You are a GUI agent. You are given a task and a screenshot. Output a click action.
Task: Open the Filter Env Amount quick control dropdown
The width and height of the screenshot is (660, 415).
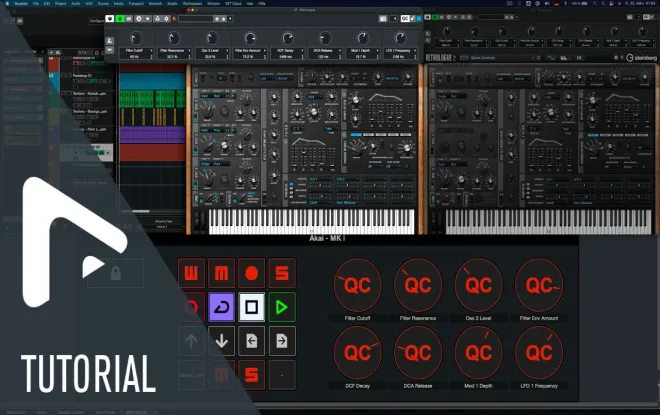pyautogui.click(x=265, y=51)
